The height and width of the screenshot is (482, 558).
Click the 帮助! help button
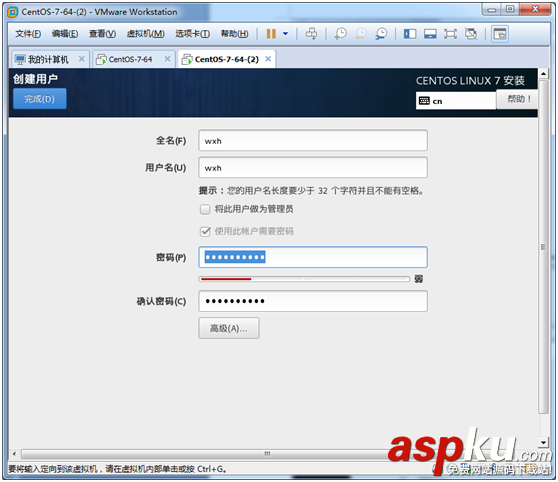pyautogui.click(x=518, y=99)
